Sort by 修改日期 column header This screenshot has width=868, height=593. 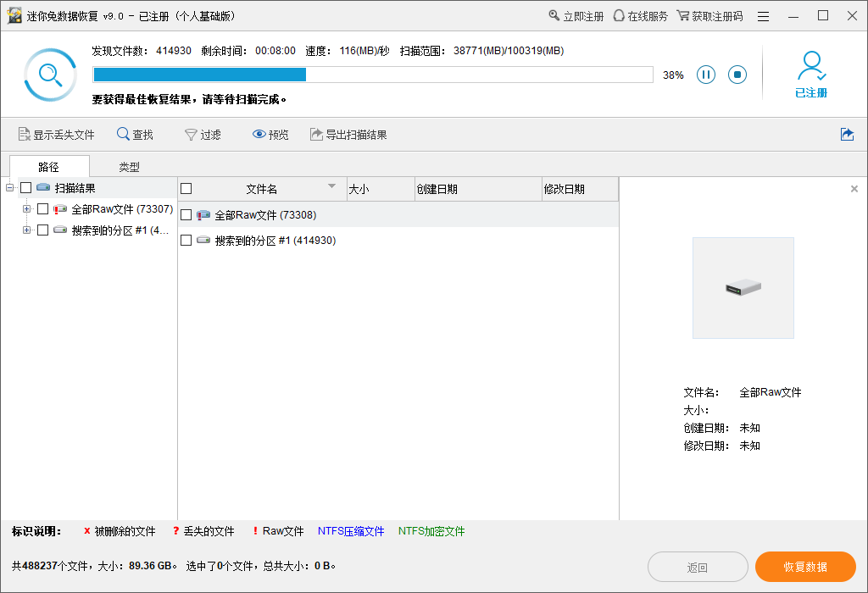point(580,189)
